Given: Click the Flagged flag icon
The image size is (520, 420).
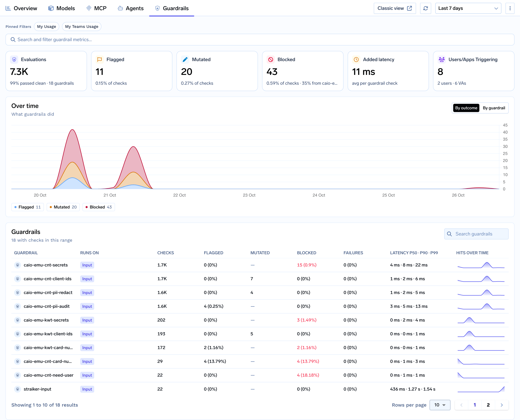Looking at the screenshot, I should click(100, 60).
